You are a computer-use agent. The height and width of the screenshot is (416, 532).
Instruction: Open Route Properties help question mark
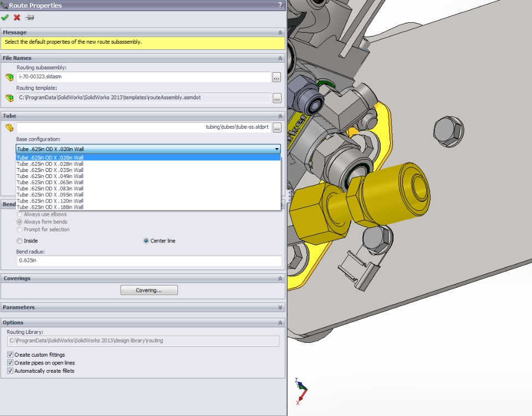280,5
